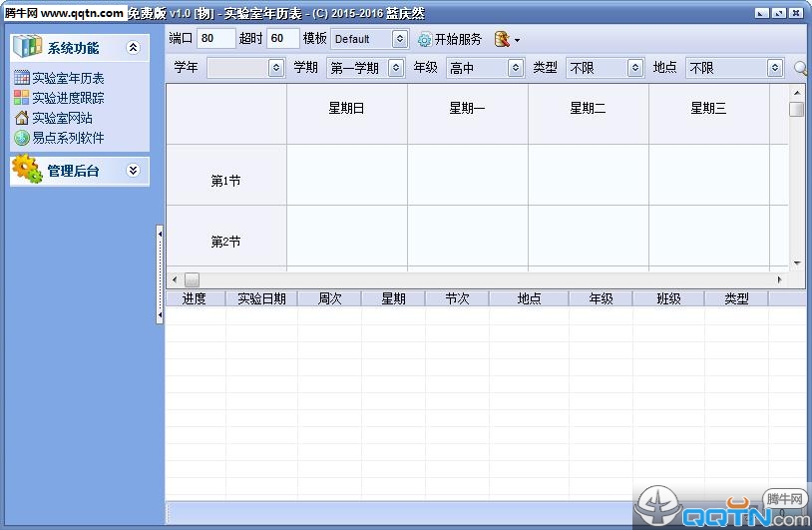This screenshot has width=812, height=530.
Task: Click the 超时 timeout field showing 60
Action: 282,38
